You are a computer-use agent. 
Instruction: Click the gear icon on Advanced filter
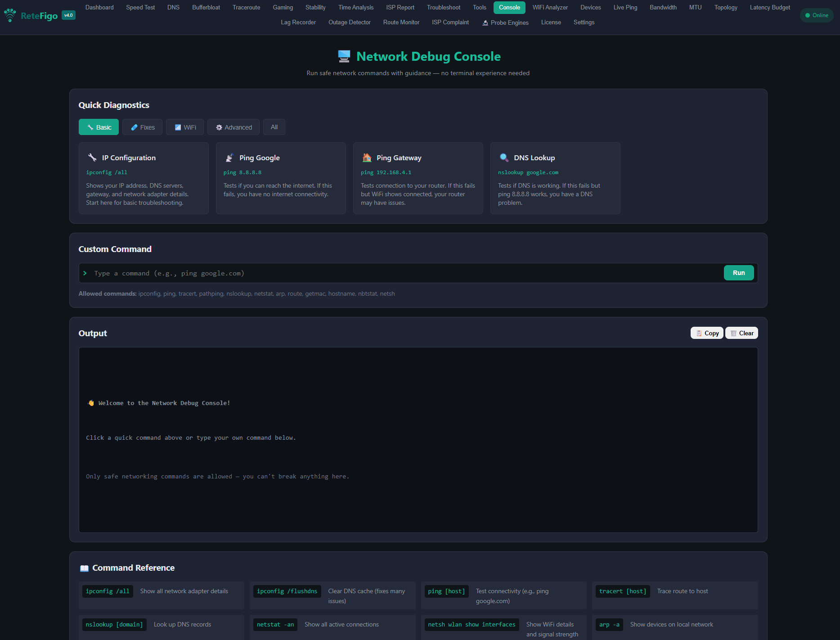[x=219, y=127]
